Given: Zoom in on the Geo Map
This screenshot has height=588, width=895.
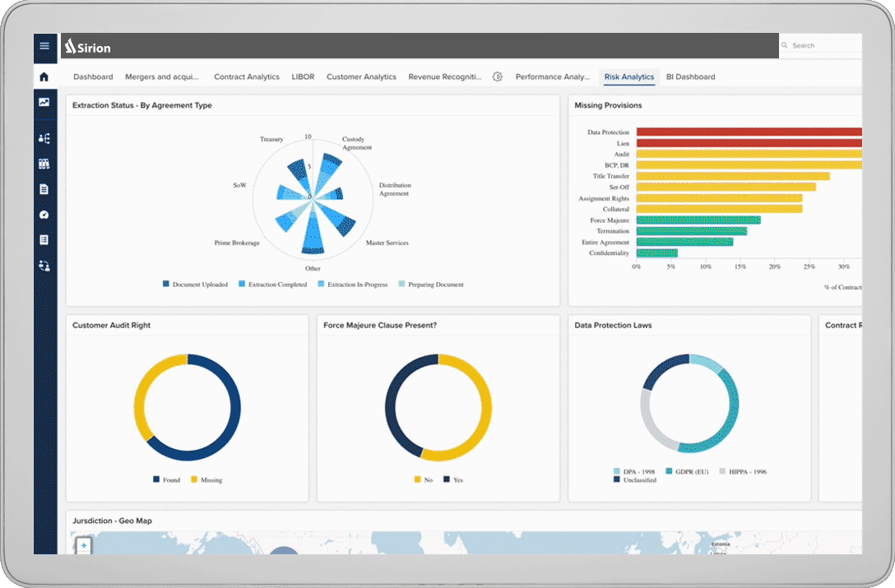Looking at the screenshot, I should [83, 545].
